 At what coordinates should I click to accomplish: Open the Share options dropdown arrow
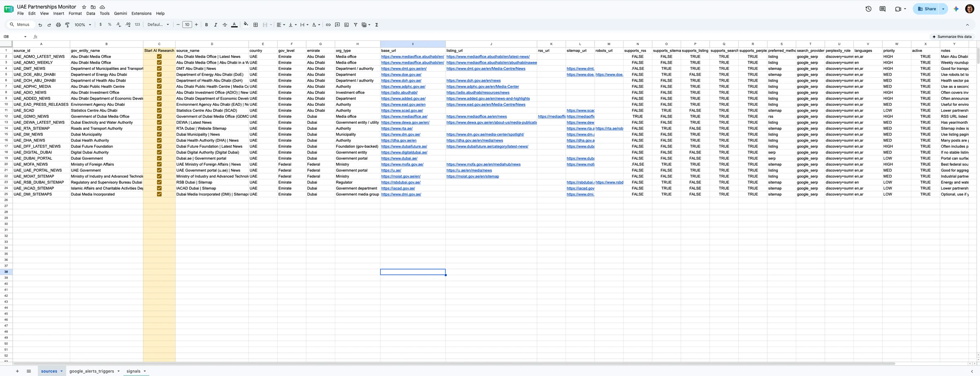point(943,9)
